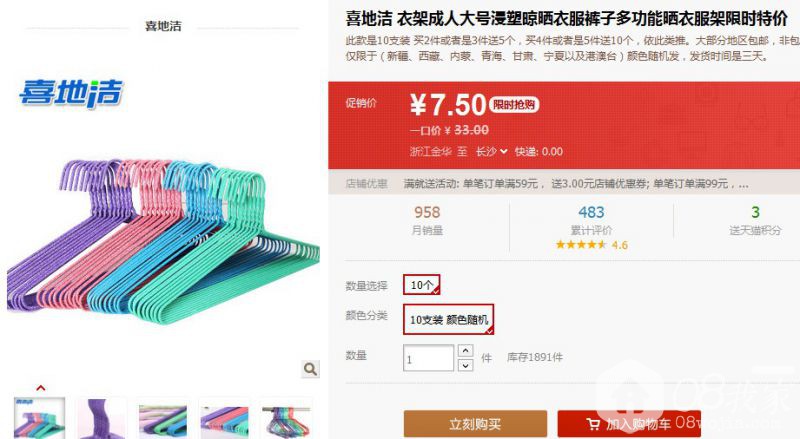Click the 限时抢购 badge beside the price
Screen dimensions: 800x439
pyautogui.click(x=514, y=105)
